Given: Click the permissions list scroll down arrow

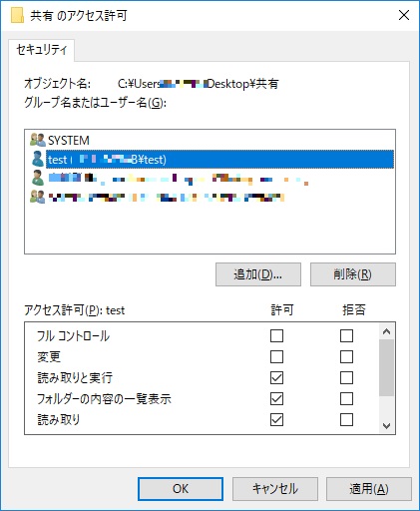Looking at the screenshot, I should click(x=386, y=426).
